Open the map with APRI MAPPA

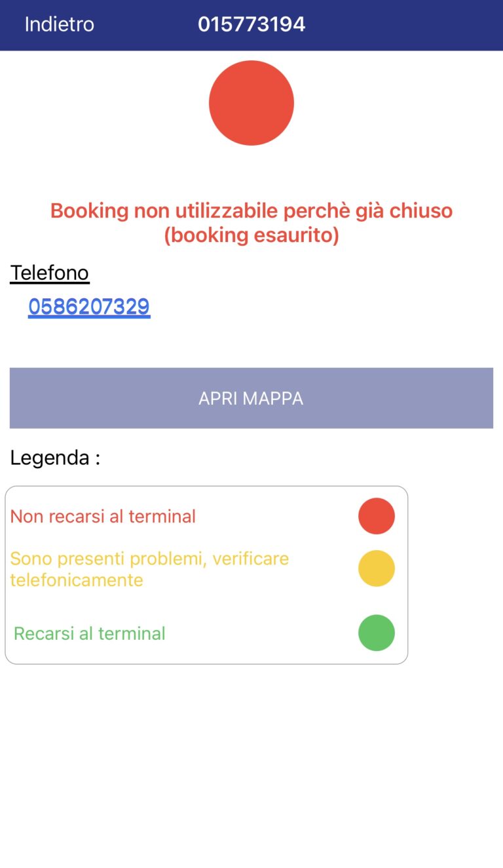tap(251, 398)
